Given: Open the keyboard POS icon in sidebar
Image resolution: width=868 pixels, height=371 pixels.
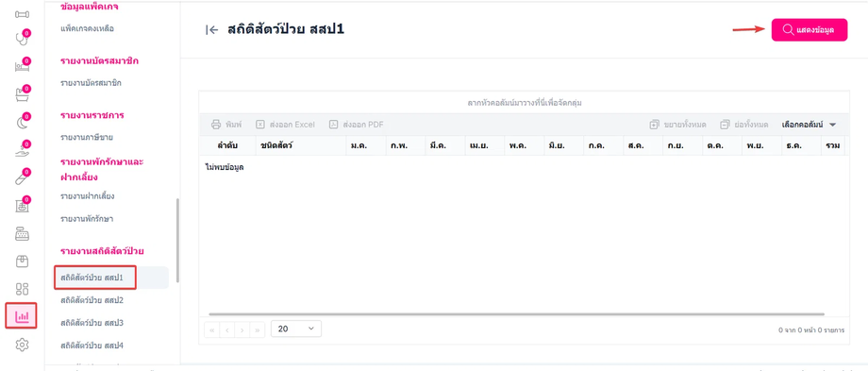Looking at the screenshot, I should (x=22, y=234).
